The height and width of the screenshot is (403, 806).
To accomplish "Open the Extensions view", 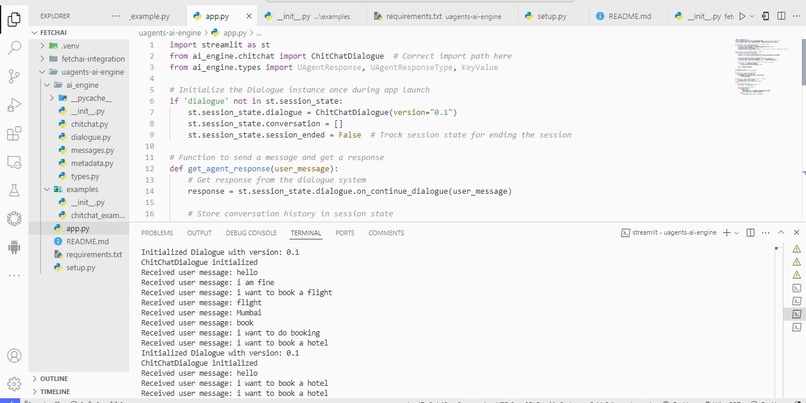I will (x=14, y=134).
